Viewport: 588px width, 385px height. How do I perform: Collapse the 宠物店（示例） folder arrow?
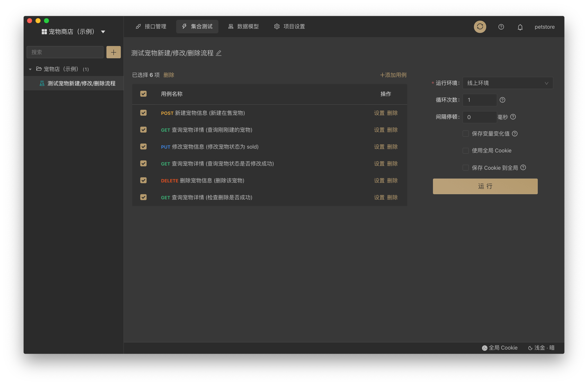pyautogui.click(x=30, y=69)
